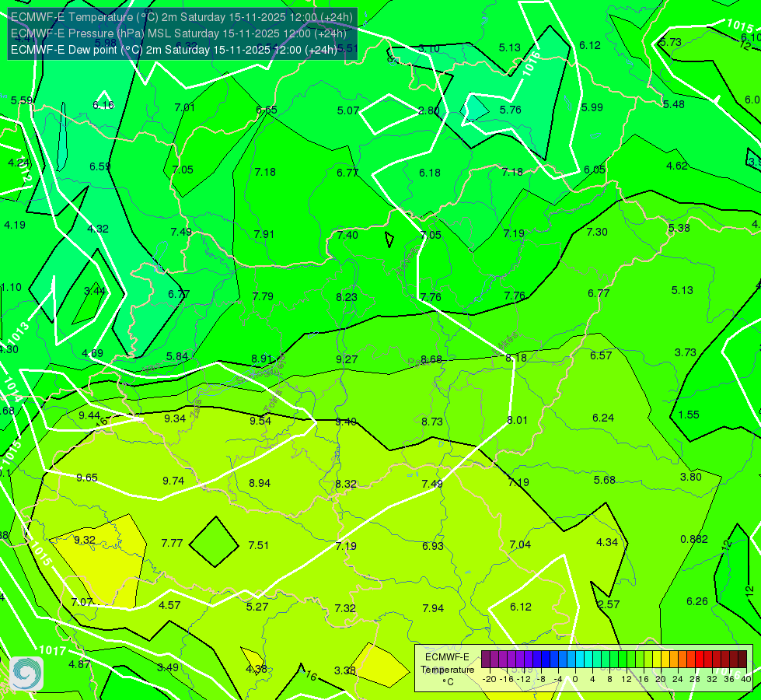Click the dew point value 7.32

coord(345,608)
